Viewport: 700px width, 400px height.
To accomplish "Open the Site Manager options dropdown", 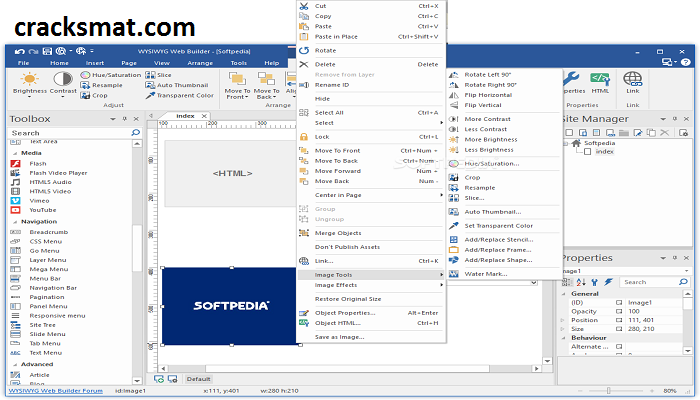I will click(663, 119).
